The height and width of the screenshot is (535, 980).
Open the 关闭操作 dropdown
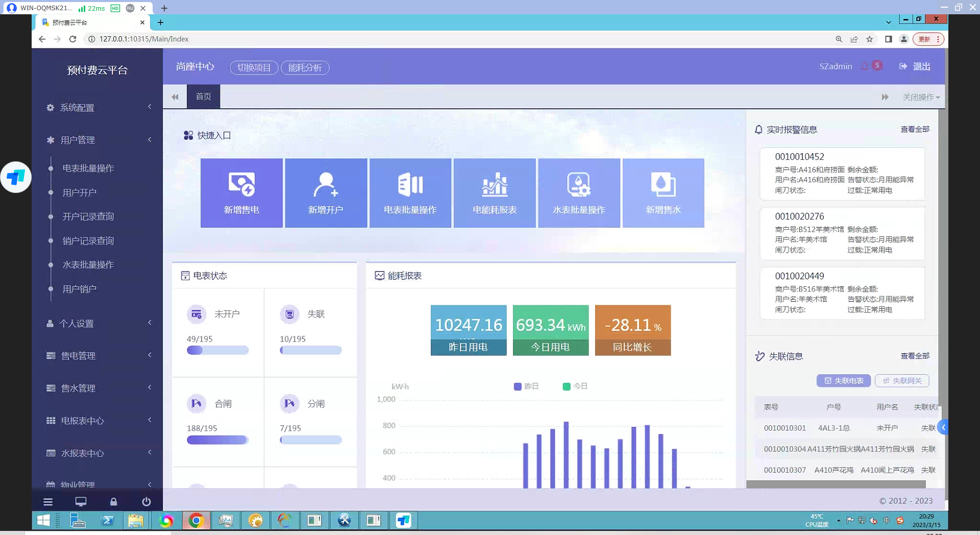click(920, 97)
